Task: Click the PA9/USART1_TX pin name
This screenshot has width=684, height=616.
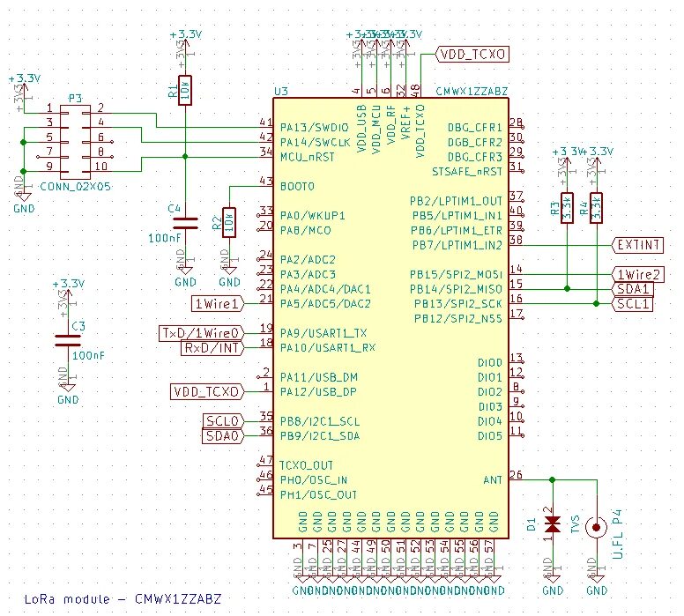Action: (323, 333)
